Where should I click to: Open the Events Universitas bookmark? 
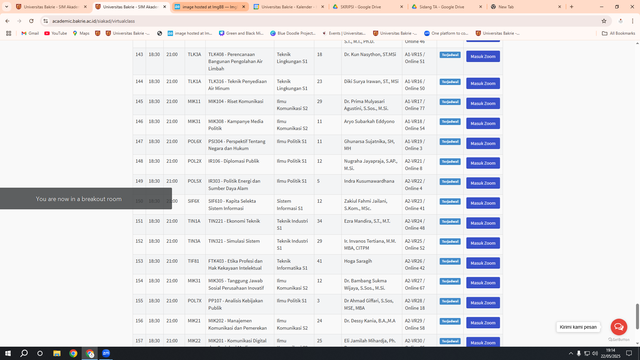coord(344,33)
